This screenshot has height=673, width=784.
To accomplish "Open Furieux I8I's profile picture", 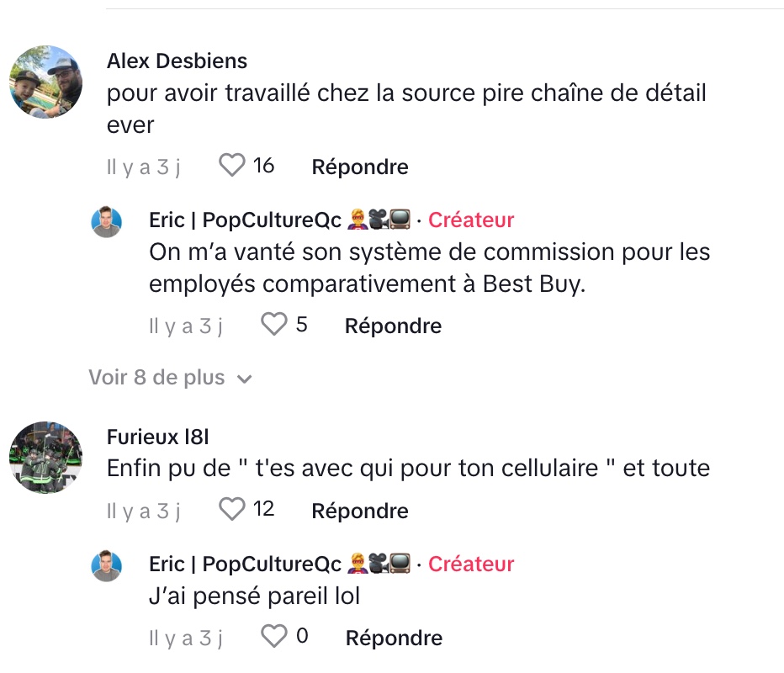I will click(46, 458).
